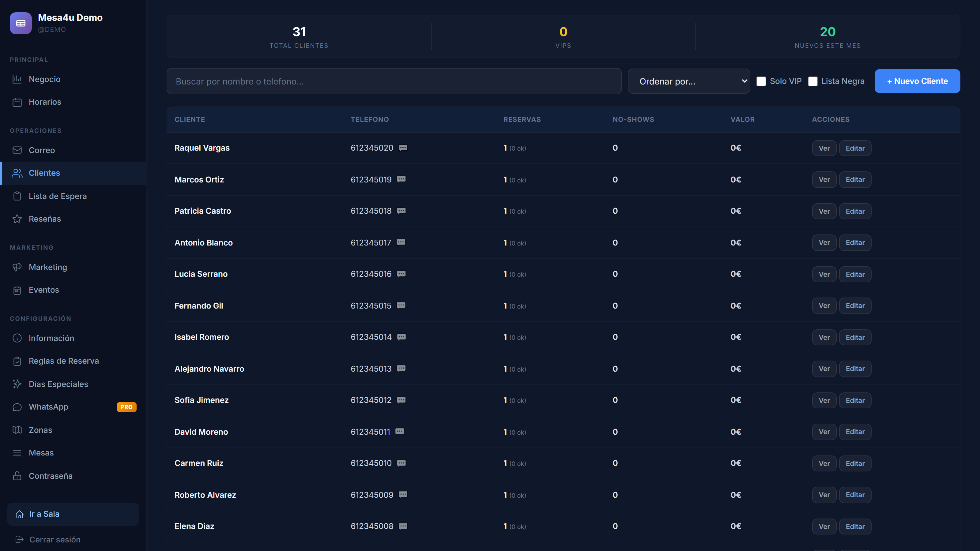
Task: Enable the Solo VIP checkbox
Action: [x=761, y=81]
